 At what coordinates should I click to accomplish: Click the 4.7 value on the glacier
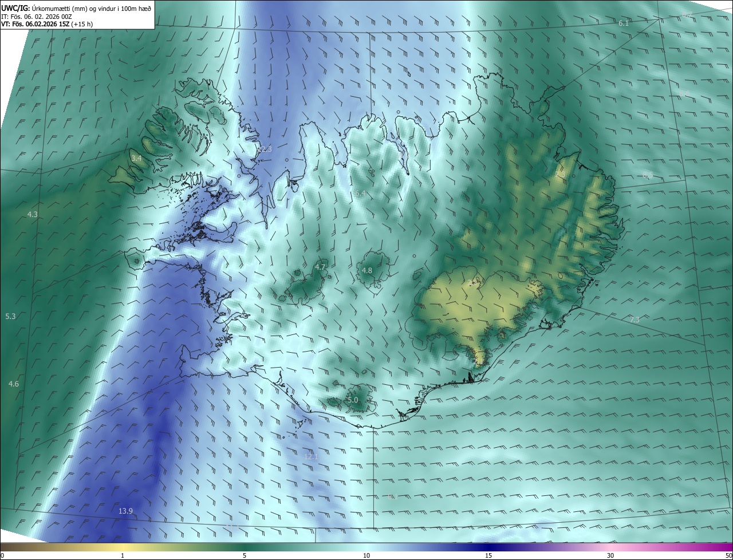[x=320, y=267]
